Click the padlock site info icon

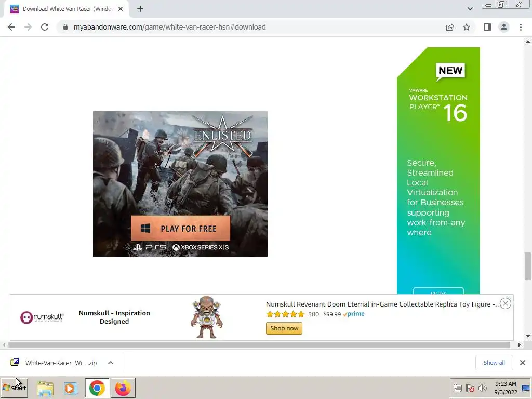(x=65, y=27)
